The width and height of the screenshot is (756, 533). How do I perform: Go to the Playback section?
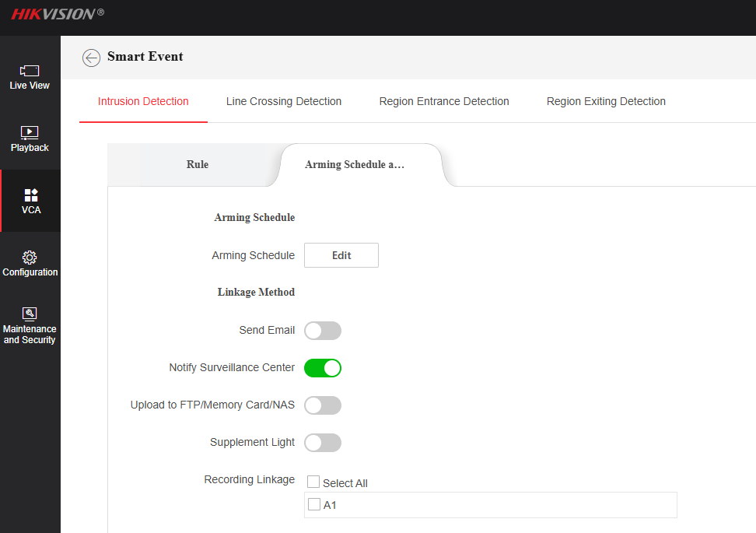[x=30, y=139]
